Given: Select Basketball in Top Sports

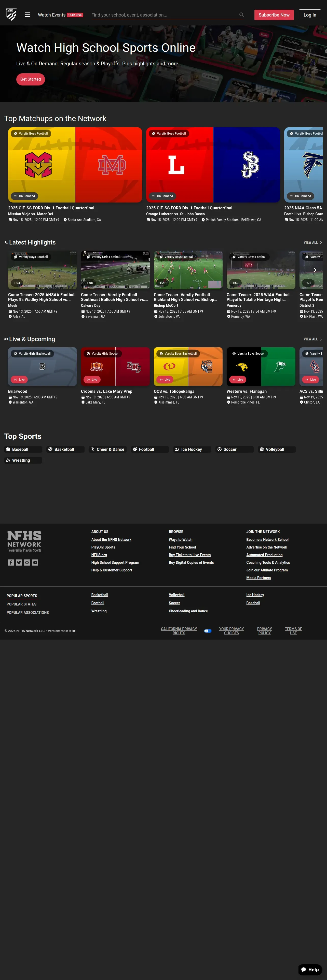Looking at the screenshot, I should click(65, 449).
